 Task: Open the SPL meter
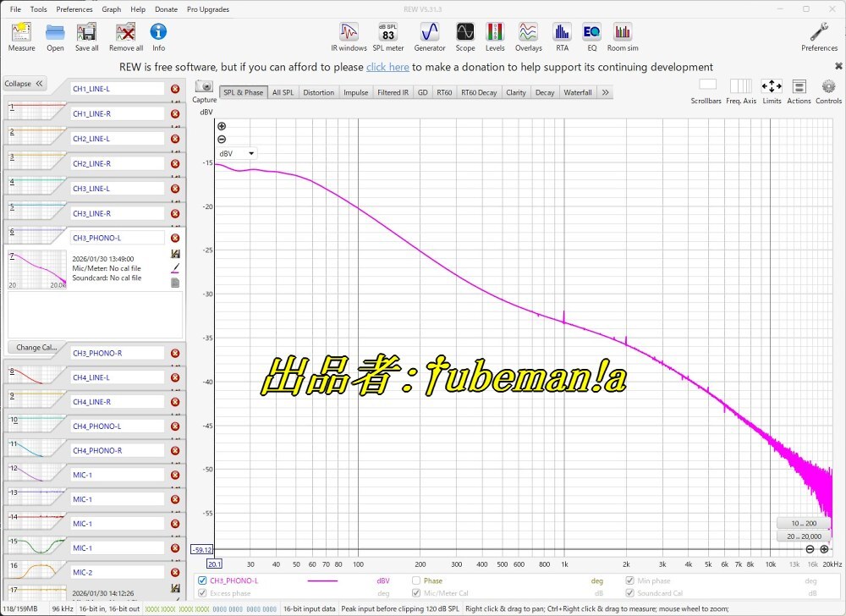(388, 36)
